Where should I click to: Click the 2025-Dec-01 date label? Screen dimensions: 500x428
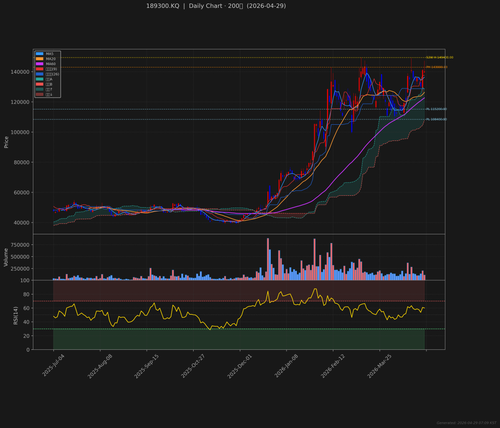pos(240,366)
